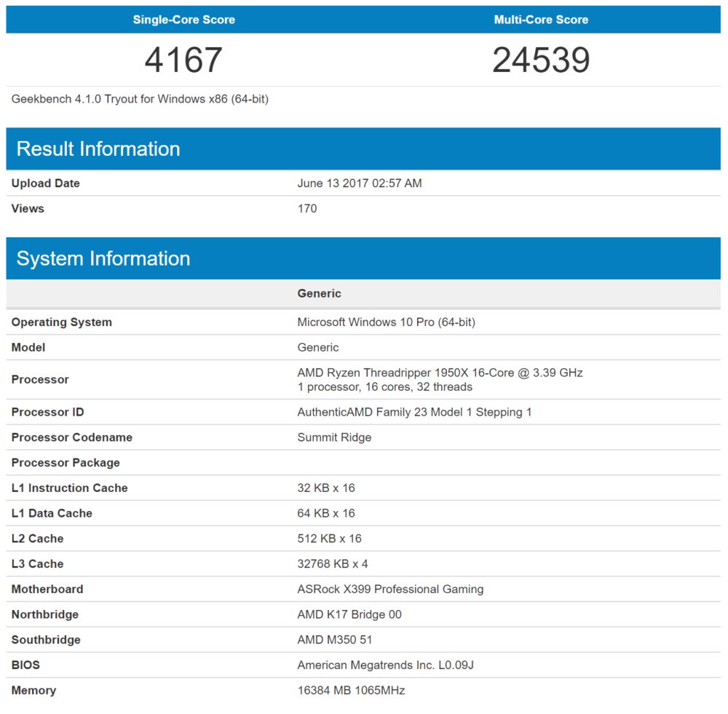Select the 512 KB x 16 value
This screenshot has height=714, width=728.
point(329,539)
